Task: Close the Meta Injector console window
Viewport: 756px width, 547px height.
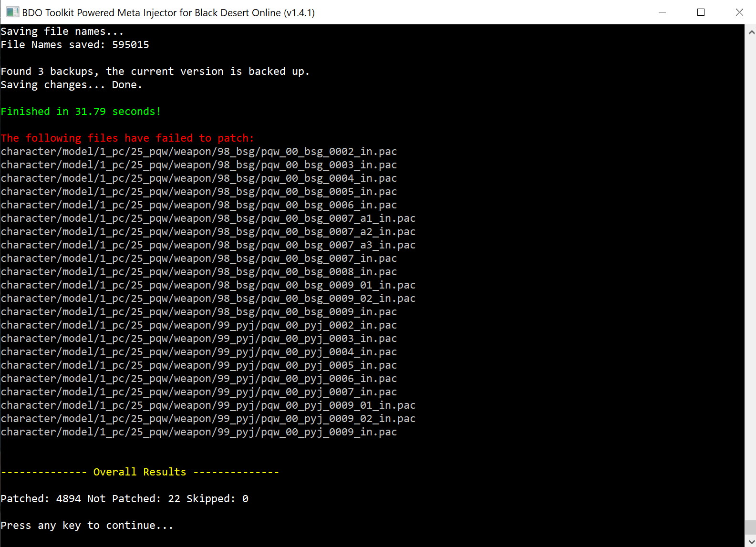Action: [739, 12]
